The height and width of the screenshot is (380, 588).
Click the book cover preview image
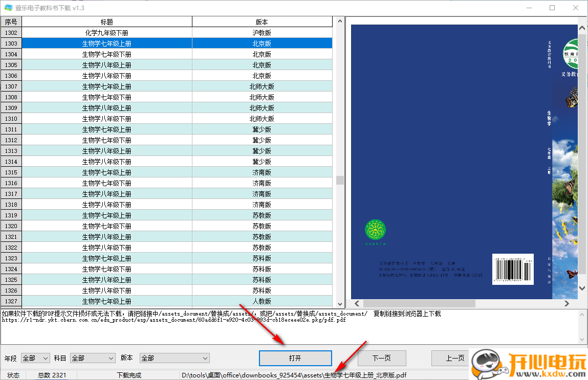click(464, 162)
